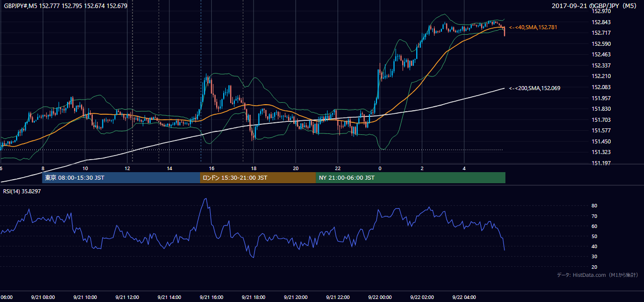The height and width of the screenshot is (302, 644).
Task: Click the bottom time label 9/22 00:00
Action: pyautogui.click(x=380, y=297)
